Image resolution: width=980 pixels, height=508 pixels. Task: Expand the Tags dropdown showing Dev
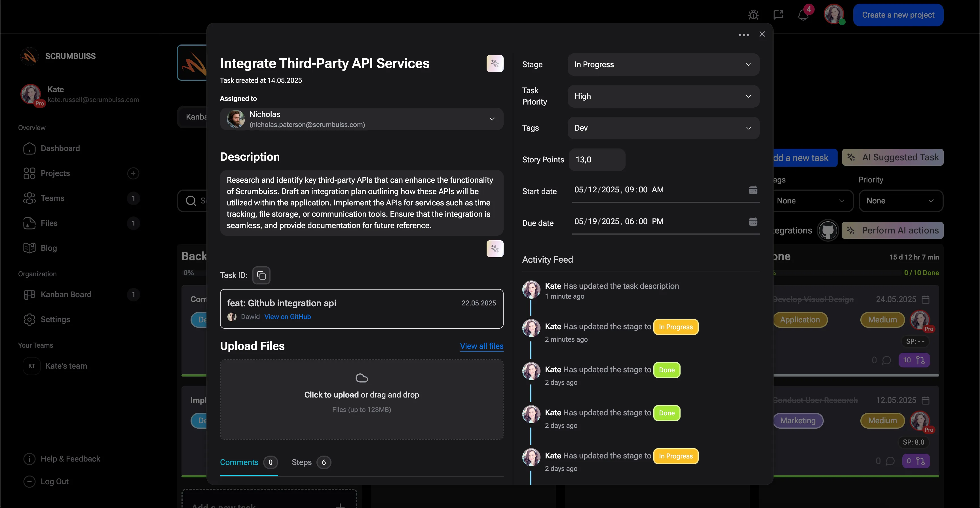pos(663,128)
